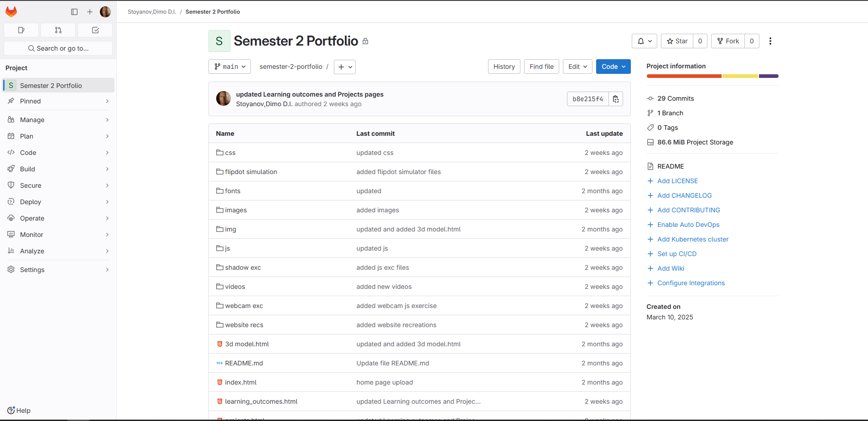Expand the blue Code dropdown button

point(613,67)
